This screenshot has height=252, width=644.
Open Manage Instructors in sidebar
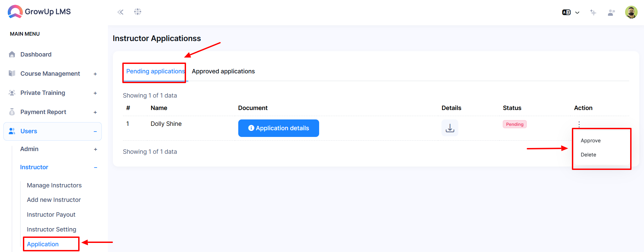tap(54, 185)
